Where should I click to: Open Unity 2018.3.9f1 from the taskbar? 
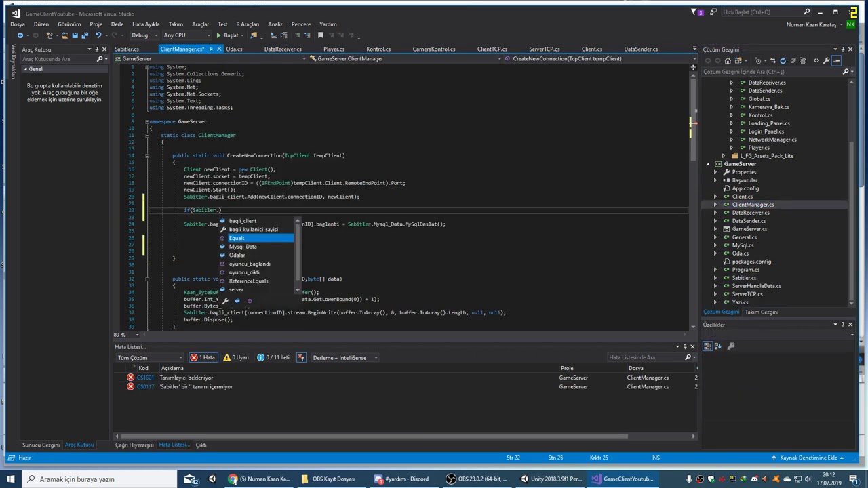pos(551,479)
